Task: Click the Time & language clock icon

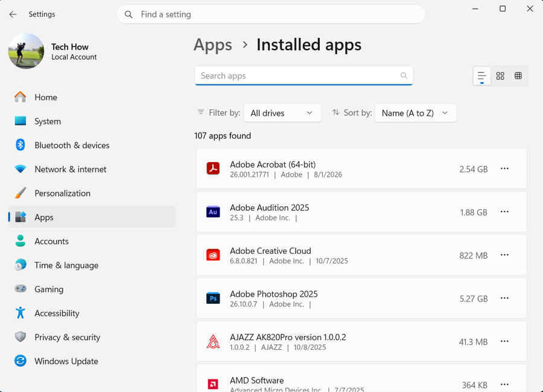Action: click(x=21, y=265)
